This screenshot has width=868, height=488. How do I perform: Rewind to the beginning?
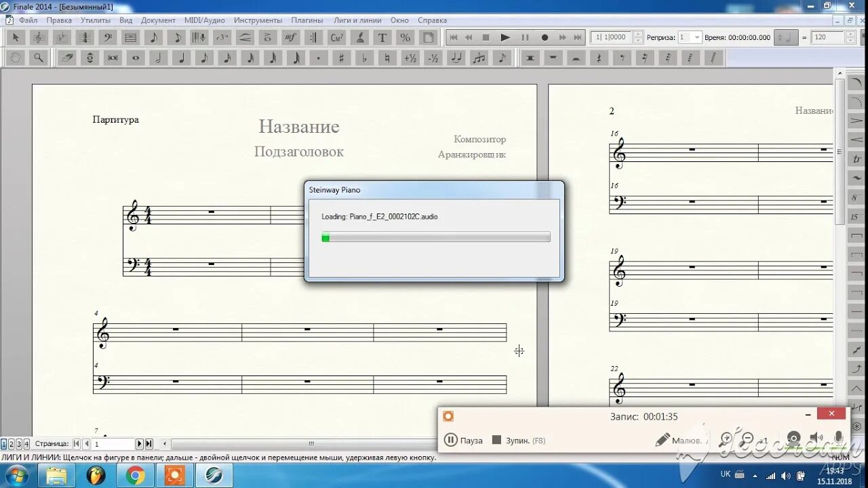click(x=453, y=37)
